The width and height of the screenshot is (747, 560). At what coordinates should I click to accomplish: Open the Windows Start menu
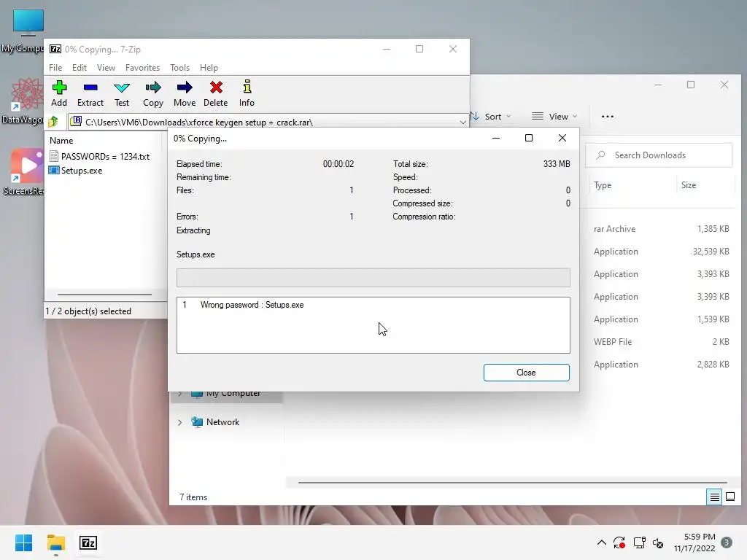click(x=23, y=542)
